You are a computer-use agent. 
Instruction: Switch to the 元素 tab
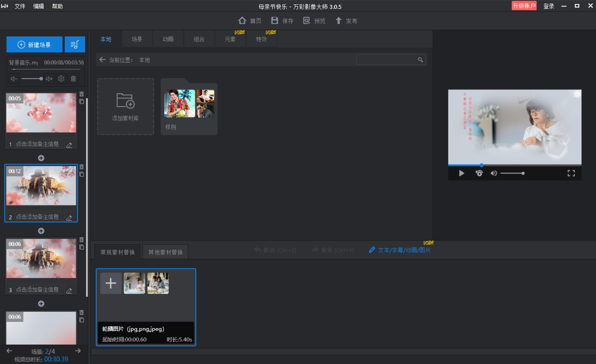point(230,39)
